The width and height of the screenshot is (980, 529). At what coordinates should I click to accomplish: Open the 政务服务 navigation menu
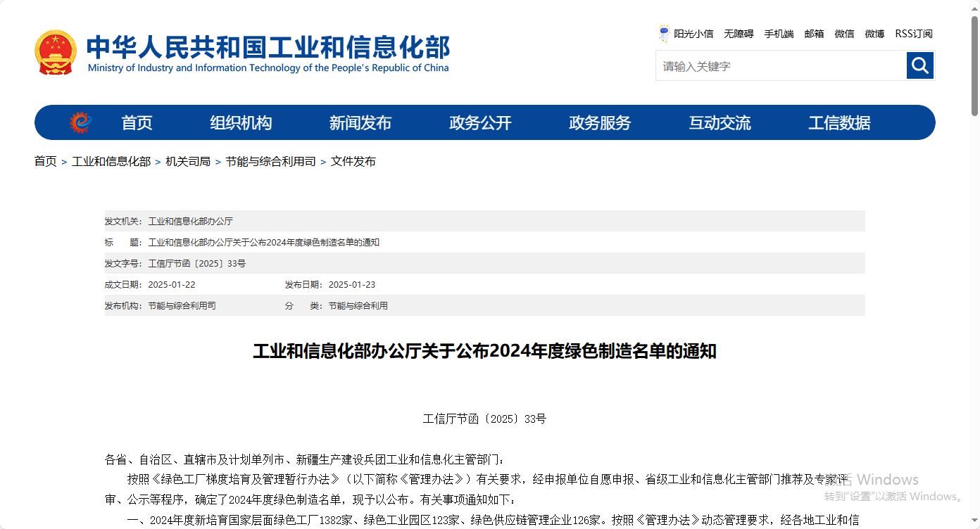[x=600, y=123]
